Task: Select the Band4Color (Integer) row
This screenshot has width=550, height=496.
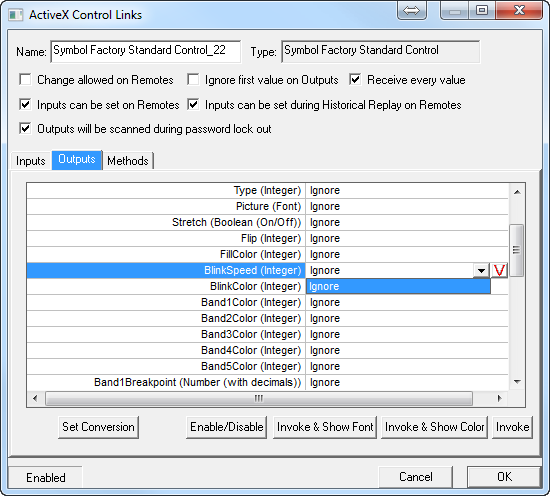Action: (x=267, y=350)
